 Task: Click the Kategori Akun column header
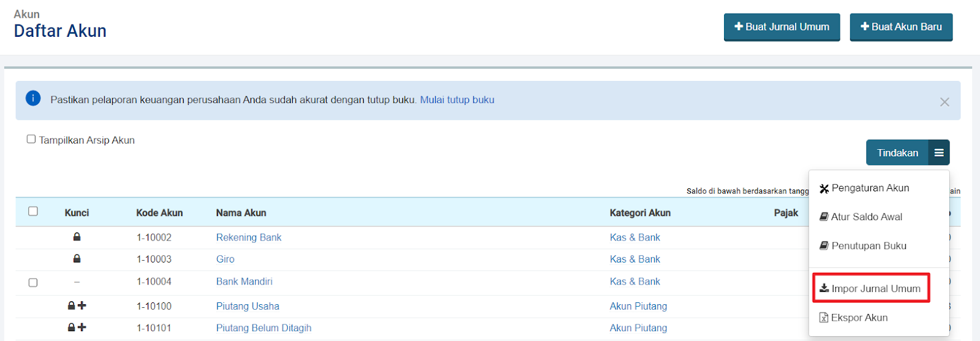[x=640, y=213]
